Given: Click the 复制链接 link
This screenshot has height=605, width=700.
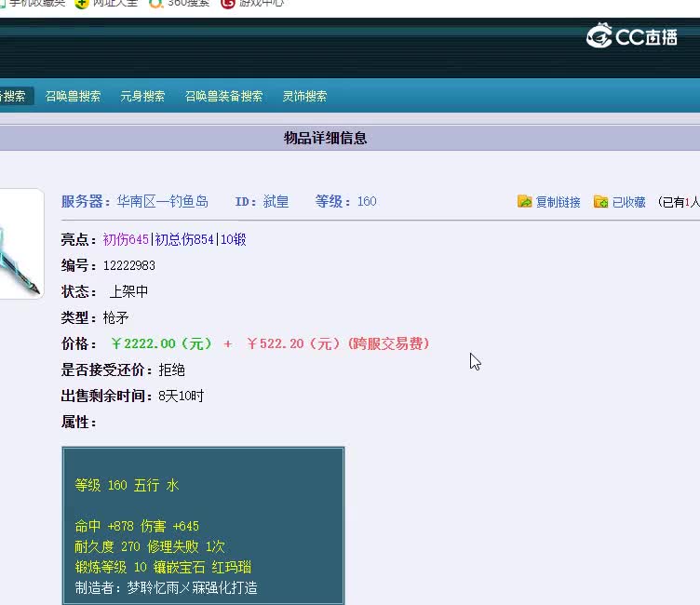Looking at the screenshot, I should click(x=558, y=202).
